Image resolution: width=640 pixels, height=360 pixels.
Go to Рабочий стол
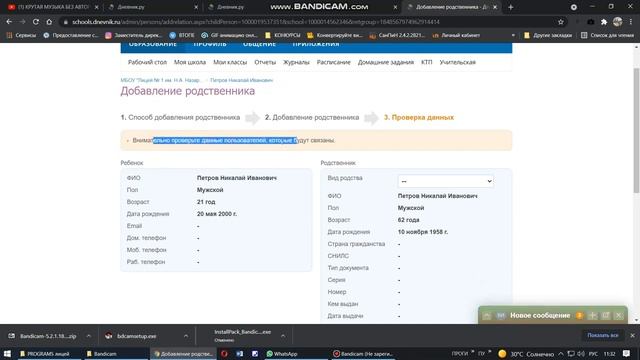point(147,62)
